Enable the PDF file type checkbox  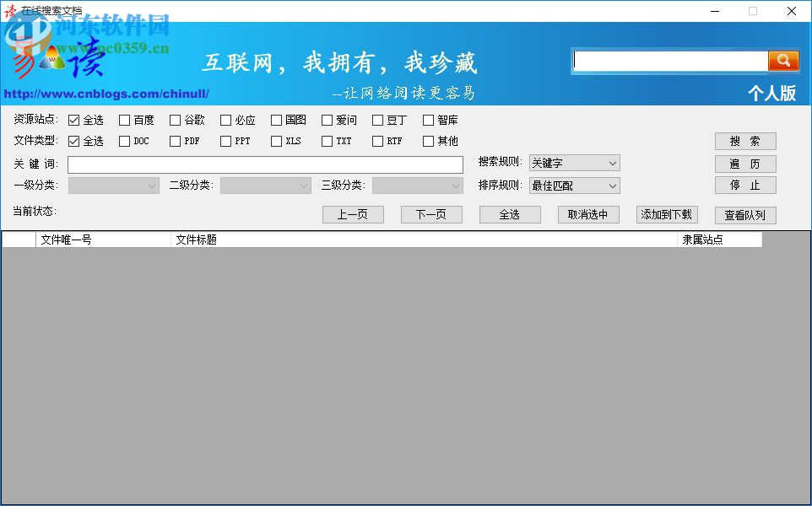tap(173, 141)
